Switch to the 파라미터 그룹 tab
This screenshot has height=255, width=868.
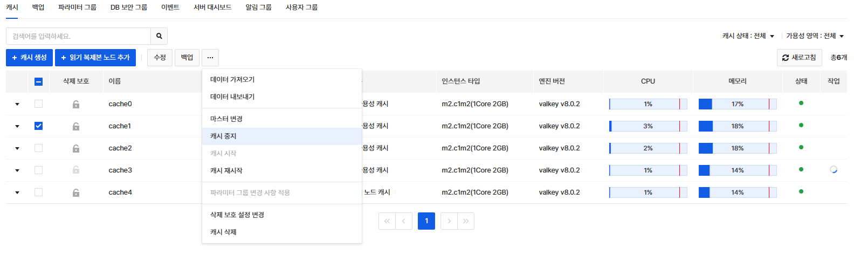(x=77, y=8)
